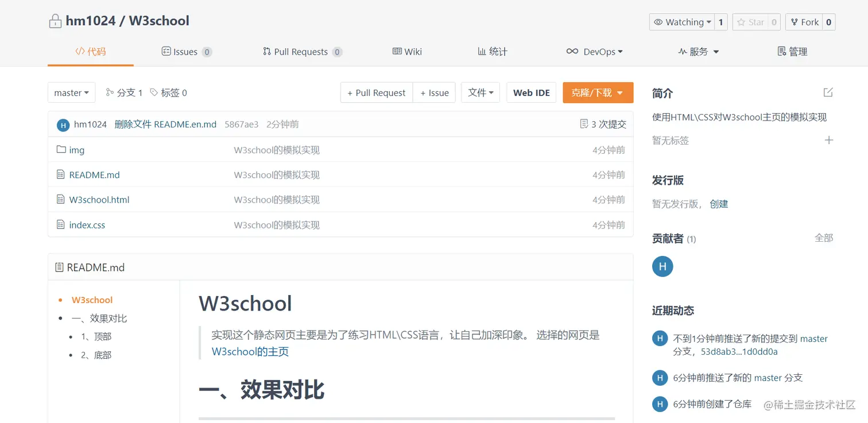Open the index.css file entry
Image resolution: width=868 pixels, height=423 pixels.
[x=87, y=224]
